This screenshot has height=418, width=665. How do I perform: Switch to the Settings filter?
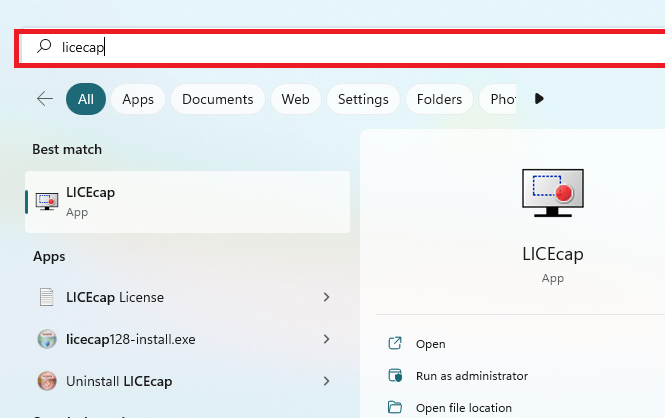pos(363,99)
